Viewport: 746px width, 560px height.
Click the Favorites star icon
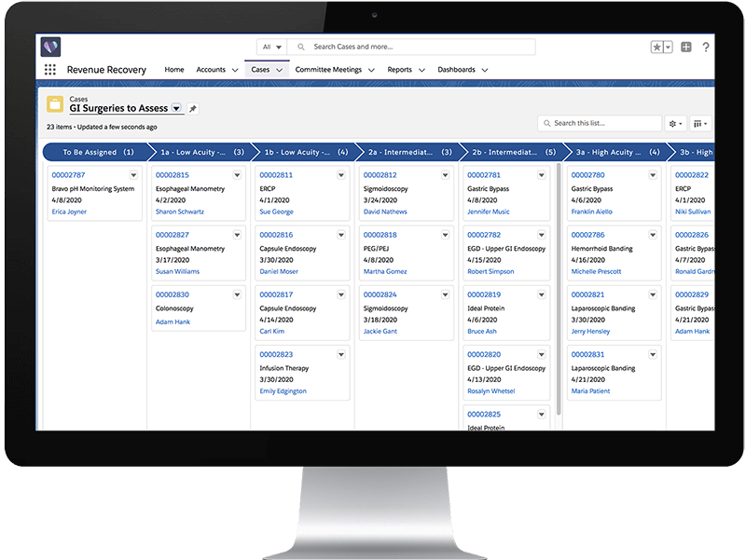(x=657, y=48)
